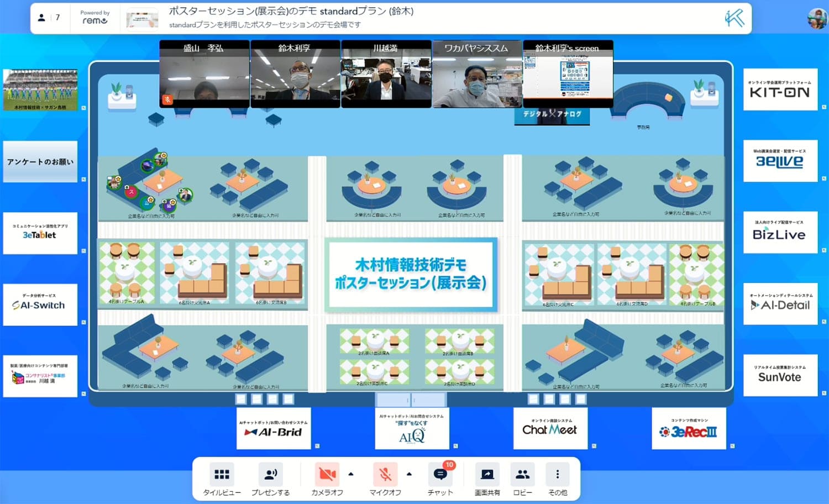Open the その他 more options menu
Screen dimensions: 829x504
click(x=557, y=480)
